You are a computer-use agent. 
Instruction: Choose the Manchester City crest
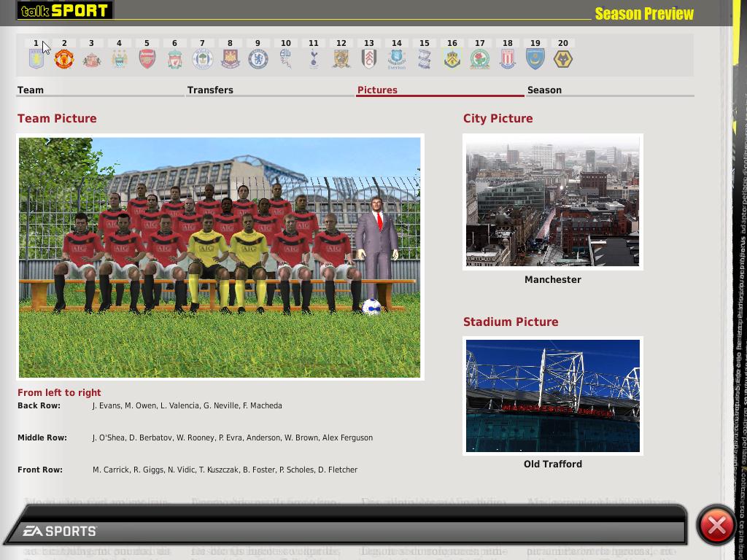(x=119, y=59)
